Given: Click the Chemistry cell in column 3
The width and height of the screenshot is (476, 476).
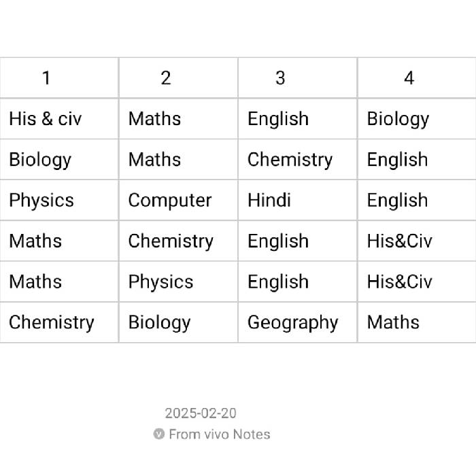Looking at the screenshot, I should pyautogui.click(x=298, y=159).
